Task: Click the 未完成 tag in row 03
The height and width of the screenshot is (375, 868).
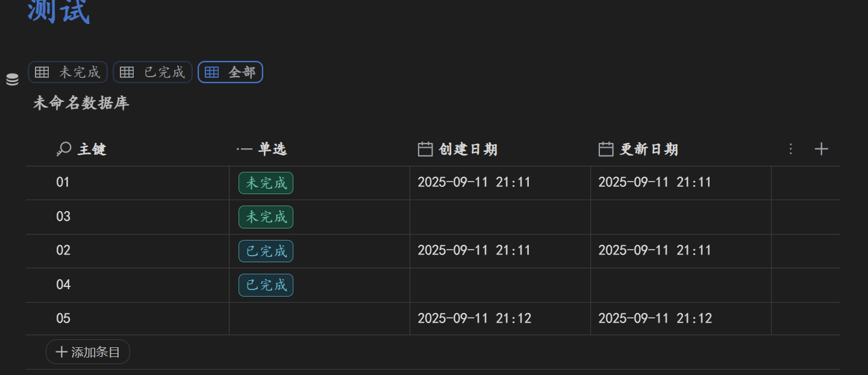Action: pyautogui.click(x=266, y=217)
